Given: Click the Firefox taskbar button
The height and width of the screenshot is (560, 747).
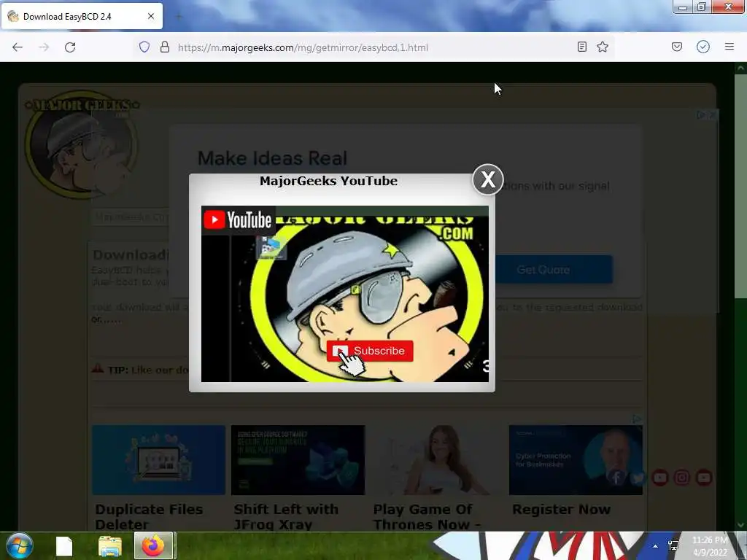Looking at the screenshot, I should [154, 545].
